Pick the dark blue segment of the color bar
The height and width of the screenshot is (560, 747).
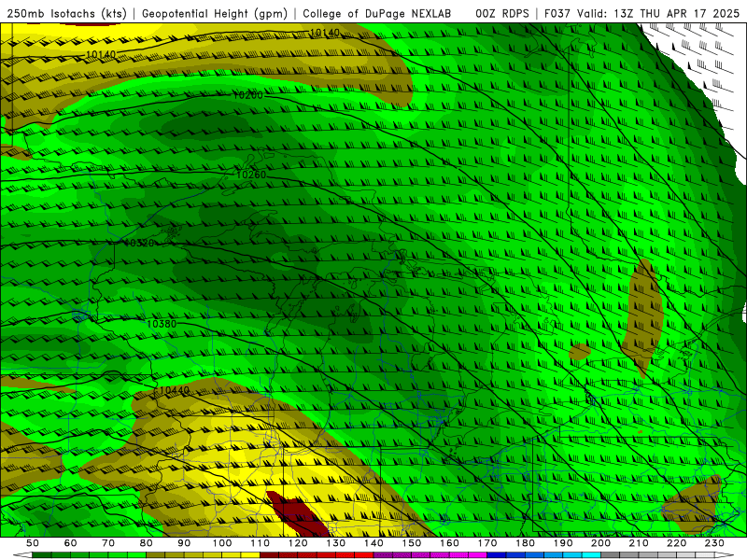click(497, 555)
